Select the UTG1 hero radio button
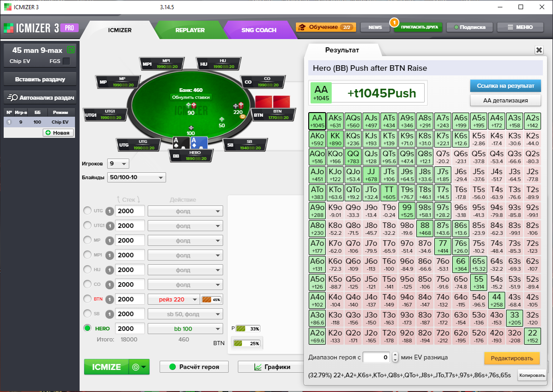 tap(87, 226)
